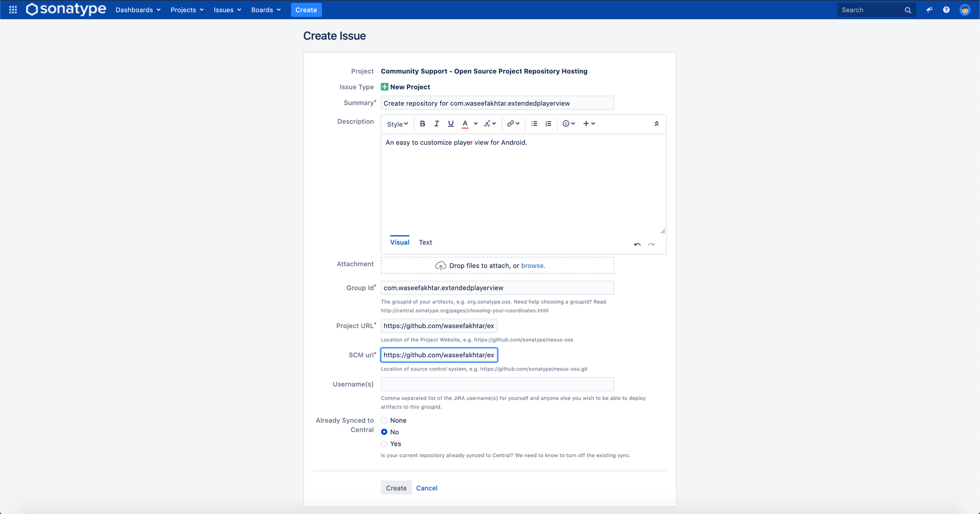Screen dimensions: 980x514
Task: Click the browse link for attachments
Action: (533, 265)
